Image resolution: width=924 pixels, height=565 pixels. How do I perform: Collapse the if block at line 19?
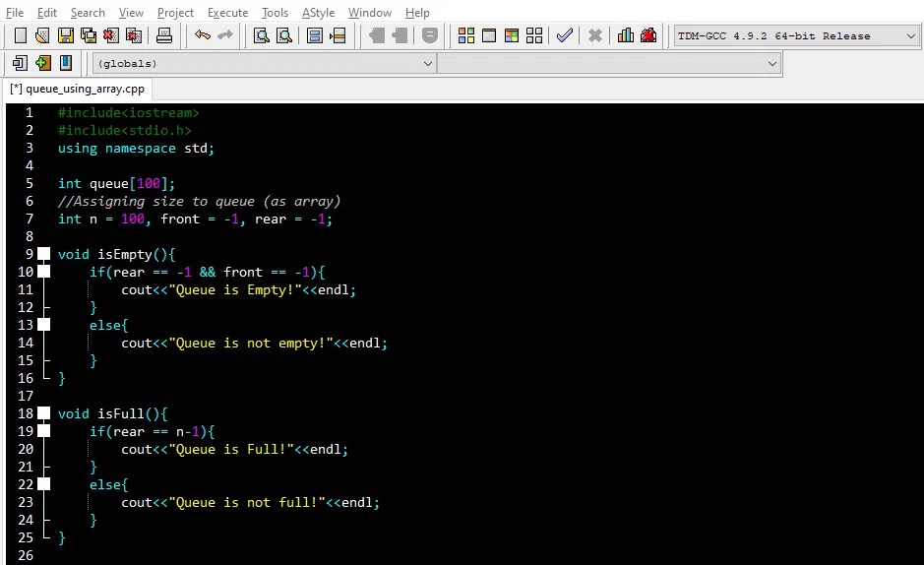43,431
